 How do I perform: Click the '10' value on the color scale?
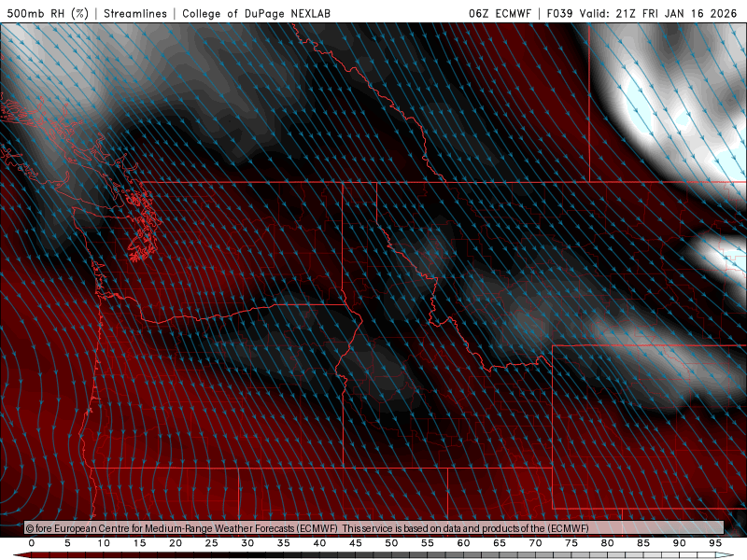(x=104, y=543)
